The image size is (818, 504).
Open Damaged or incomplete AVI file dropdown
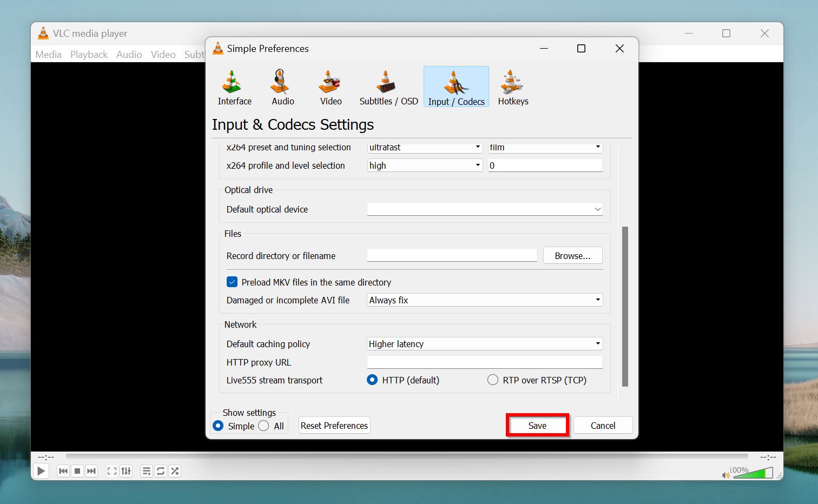(485, 300)
